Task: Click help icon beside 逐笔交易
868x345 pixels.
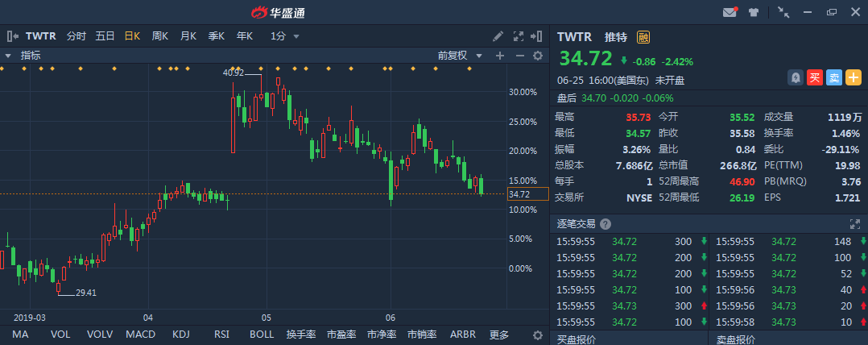Action: click(606, 224)
